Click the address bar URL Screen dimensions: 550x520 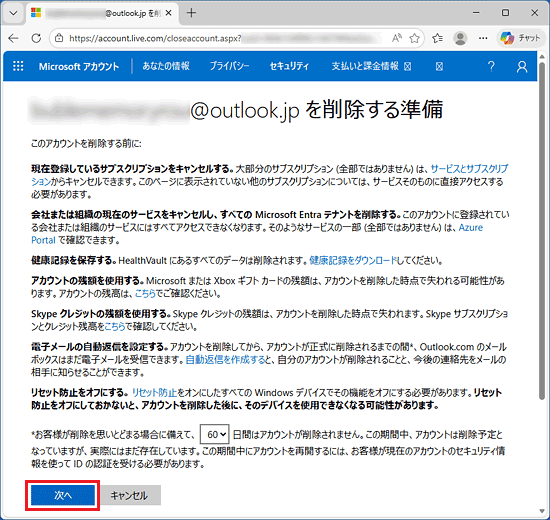pos(155,38)
